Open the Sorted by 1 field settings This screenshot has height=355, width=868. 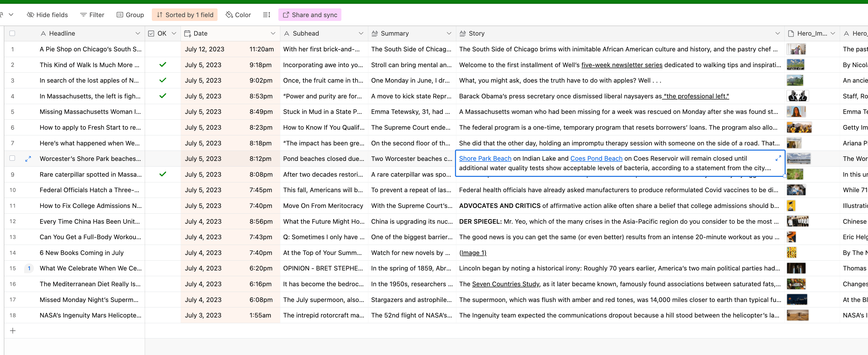185,14
